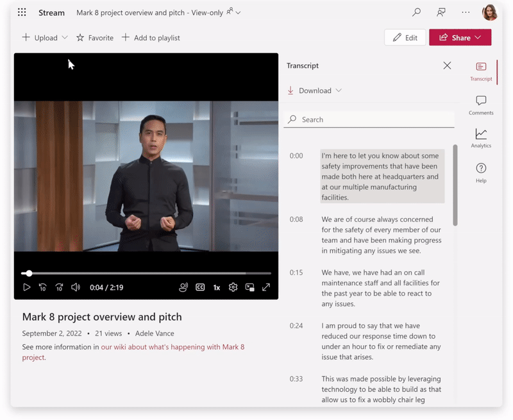Jump to transcript entry at 0:08
Image resolution: width=513 pixels, height=420 pixels.
click(x=382, y=235)
